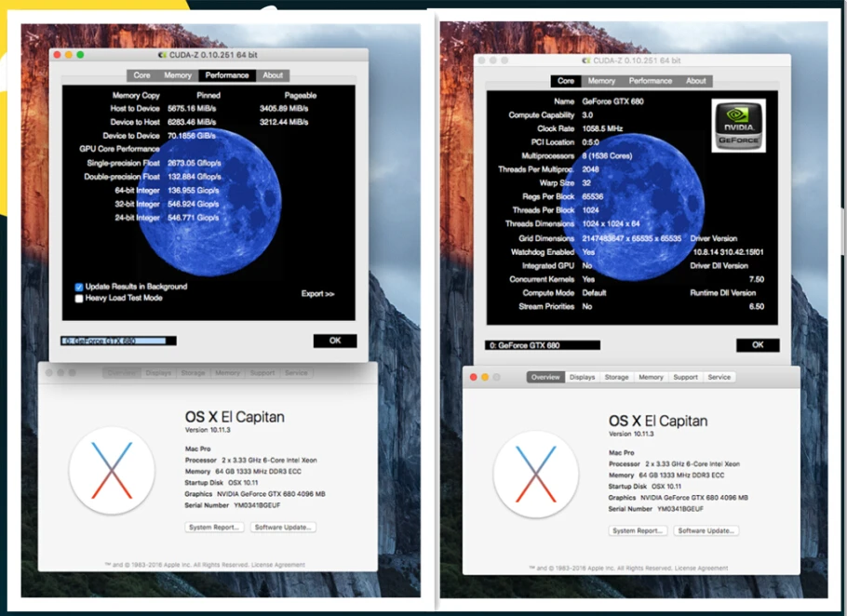
Task: Open GeForce GTX 680 device dropdown in left window
Action: tap(118, 341)
